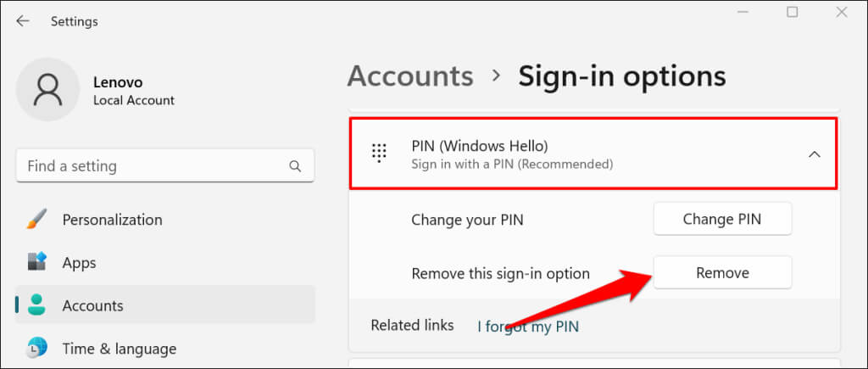Go back to Accounts via breadcrumb
The width and height of the screenshot is (868, 369).
pos(410,76)
